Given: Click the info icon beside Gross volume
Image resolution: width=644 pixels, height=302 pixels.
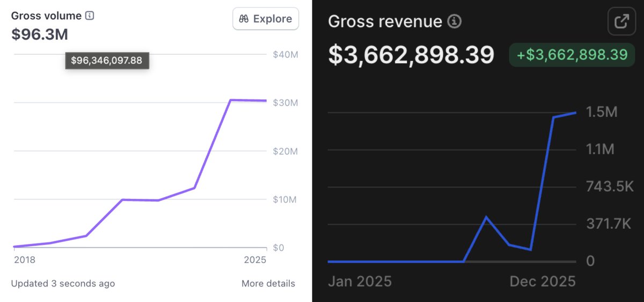Looking at the screenshot, I should 90,16.
